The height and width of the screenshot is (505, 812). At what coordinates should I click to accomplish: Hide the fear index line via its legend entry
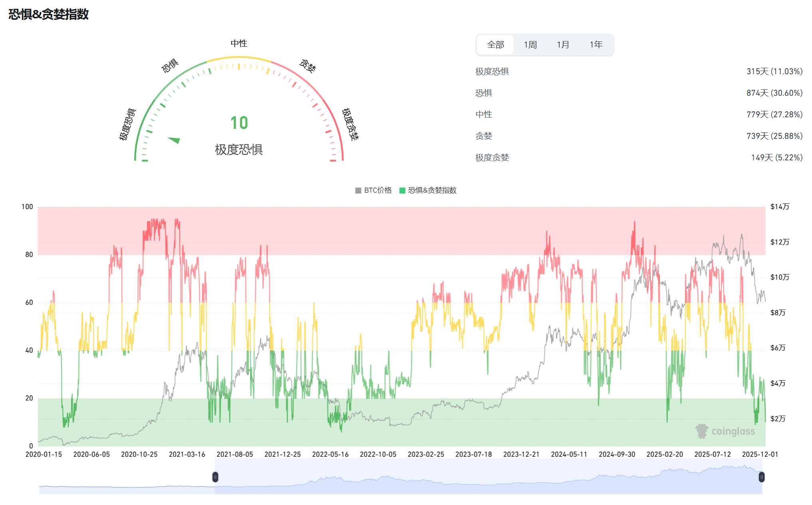[431, 191]
